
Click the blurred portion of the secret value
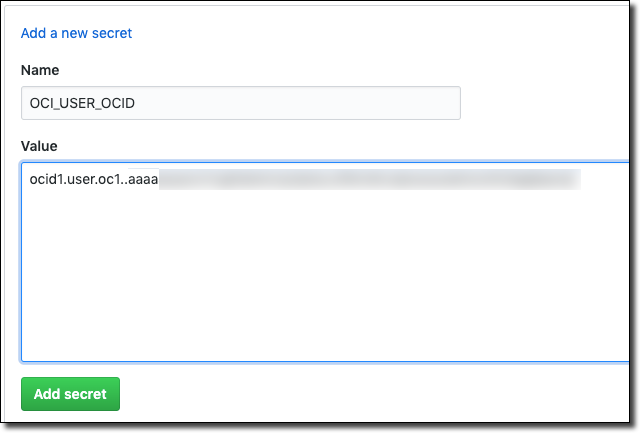point(370,180)
